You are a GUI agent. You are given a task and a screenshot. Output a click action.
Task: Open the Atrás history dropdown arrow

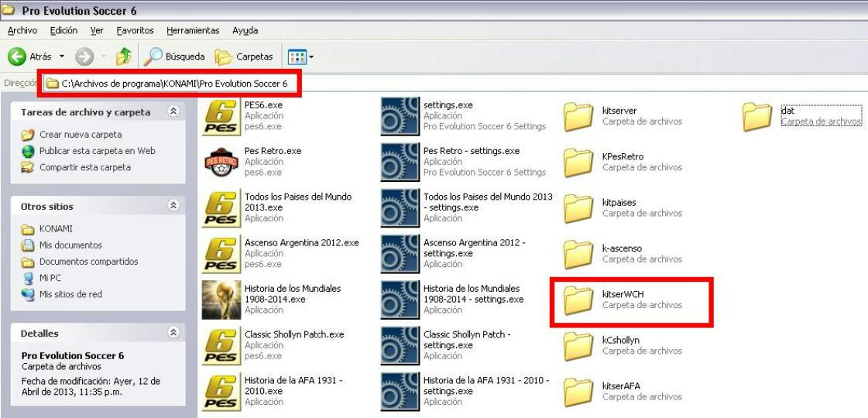coord(62,57)
